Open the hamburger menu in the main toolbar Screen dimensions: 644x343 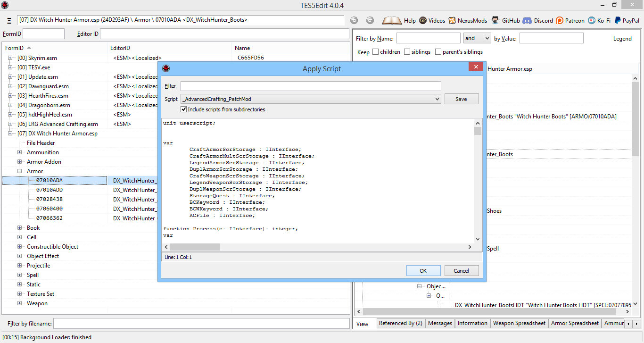[9, 21]
